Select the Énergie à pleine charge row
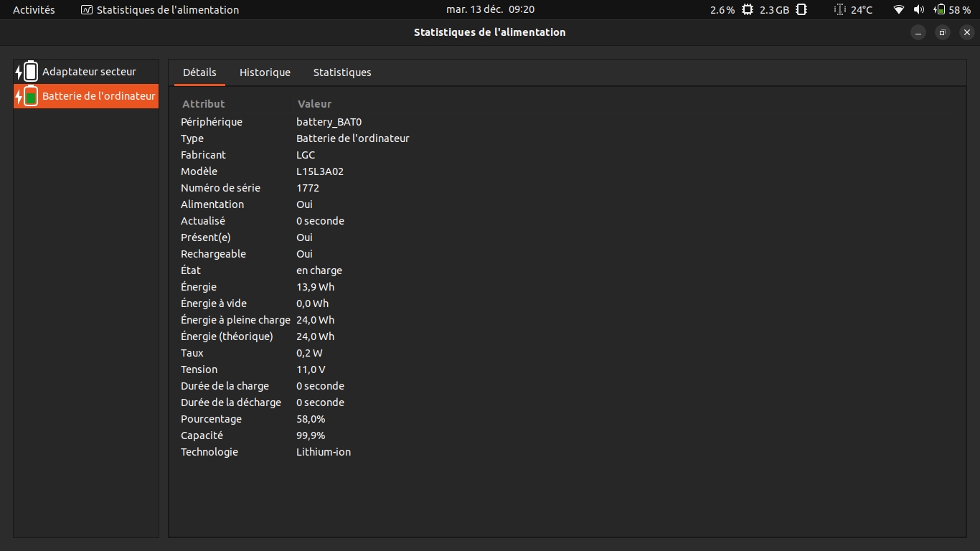This screenshot has width=980, height=551. coord(235,320)
